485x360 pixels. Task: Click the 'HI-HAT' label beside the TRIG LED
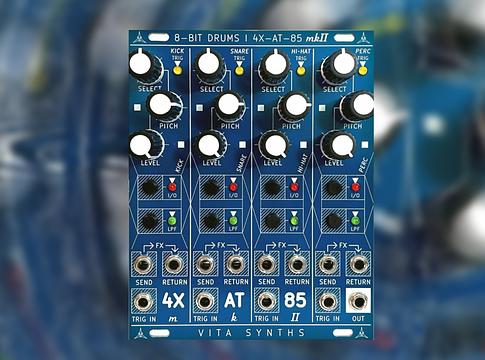301,51
